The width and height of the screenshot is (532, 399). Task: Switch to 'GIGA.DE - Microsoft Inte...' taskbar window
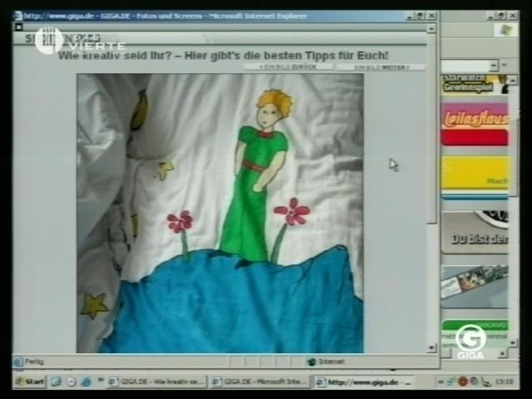point(259,382)
